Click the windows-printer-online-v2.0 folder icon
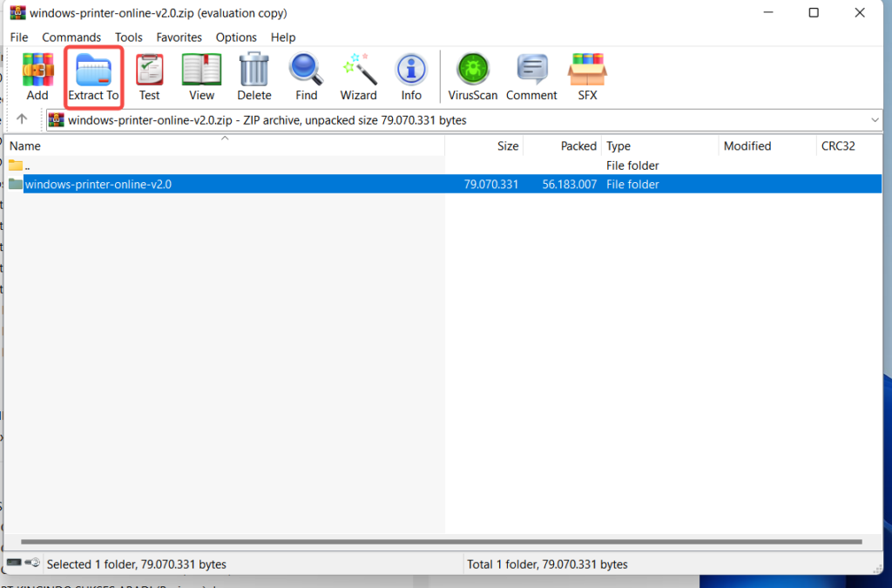Viewport: 892px width, 588px height. 16,184
